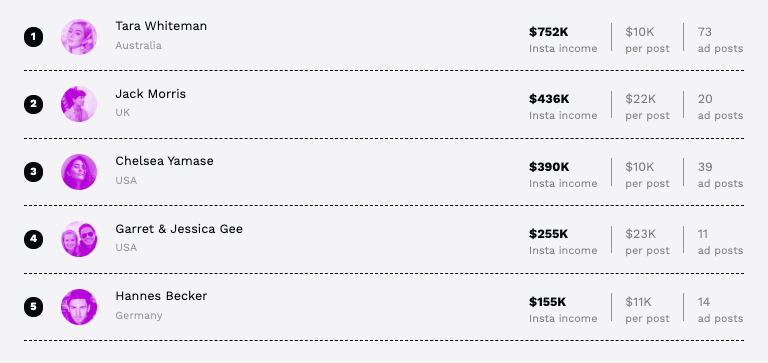Click the 39 ad posts figure
Viewport: 768px width, 363px height.
point(705,167)
